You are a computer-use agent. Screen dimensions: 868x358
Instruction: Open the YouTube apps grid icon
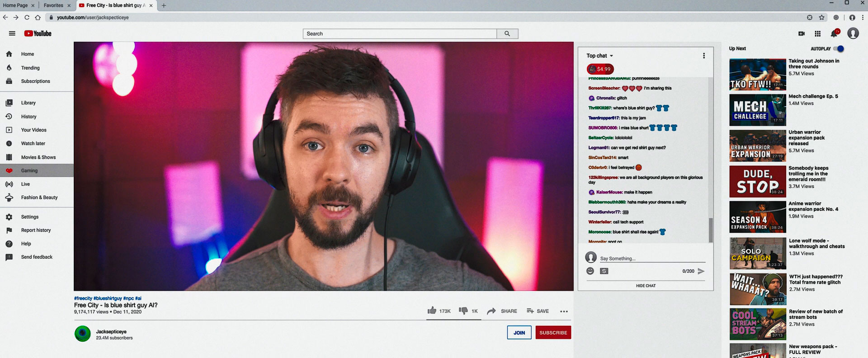click(817, 33)
